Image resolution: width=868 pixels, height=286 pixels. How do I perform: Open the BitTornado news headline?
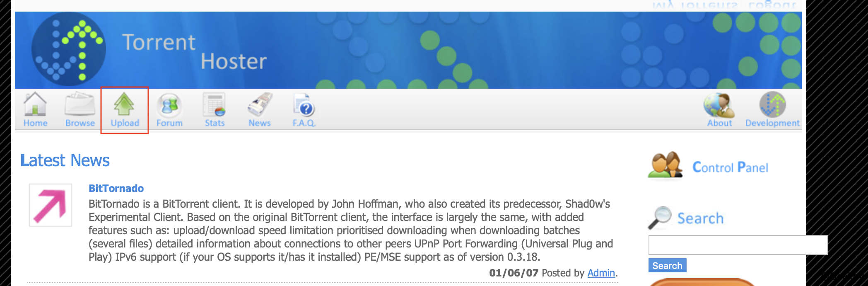(116, 188)
